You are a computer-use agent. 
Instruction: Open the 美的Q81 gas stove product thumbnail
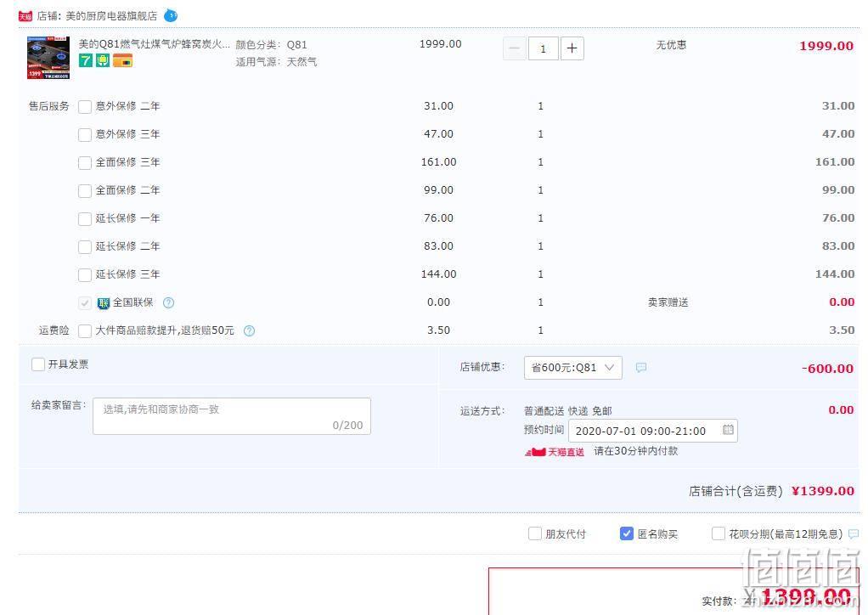(48, 58)
